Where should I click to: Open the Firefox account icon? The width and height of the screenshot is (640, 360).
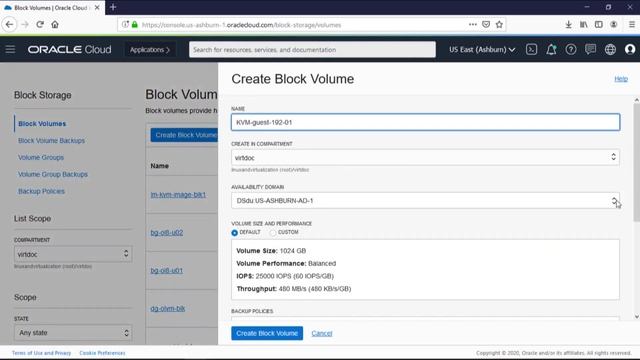coord(613,24)
